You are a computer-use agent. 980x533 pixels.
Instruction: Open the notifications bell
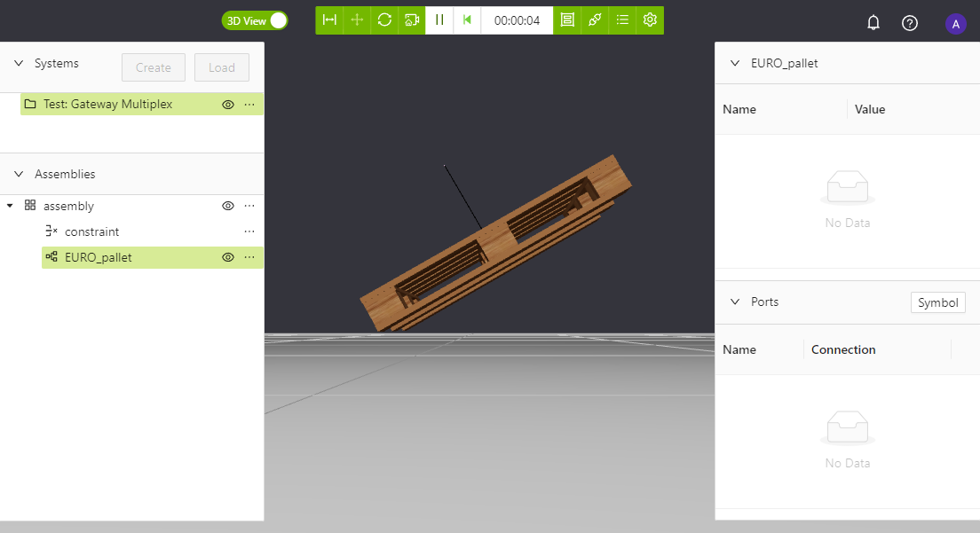coord(873,23)
